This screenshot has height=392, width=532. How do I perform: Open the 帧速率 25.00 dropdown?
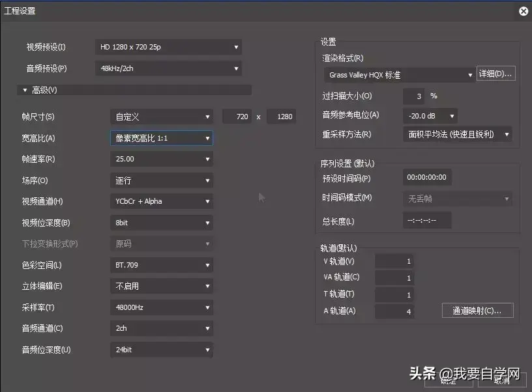coord(162,159)
